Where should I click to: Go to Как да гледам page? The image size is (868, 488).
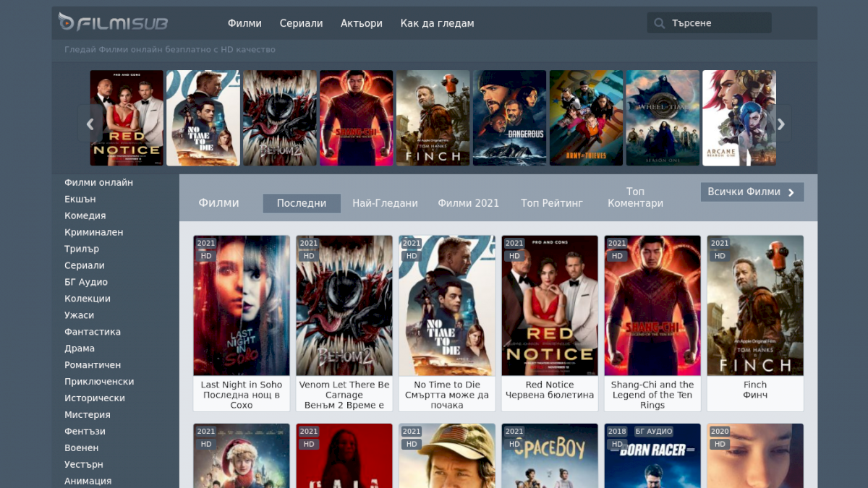[x=437, y=23]
